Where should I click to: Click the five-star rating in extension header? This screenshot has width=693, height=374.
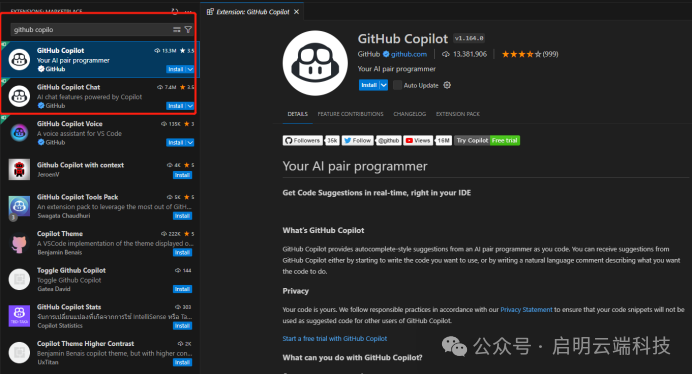[521, 54]
